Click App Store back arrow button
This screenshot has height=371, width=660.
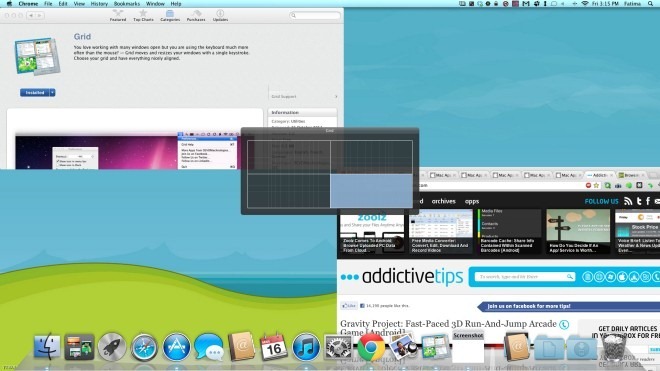point(31,16)
